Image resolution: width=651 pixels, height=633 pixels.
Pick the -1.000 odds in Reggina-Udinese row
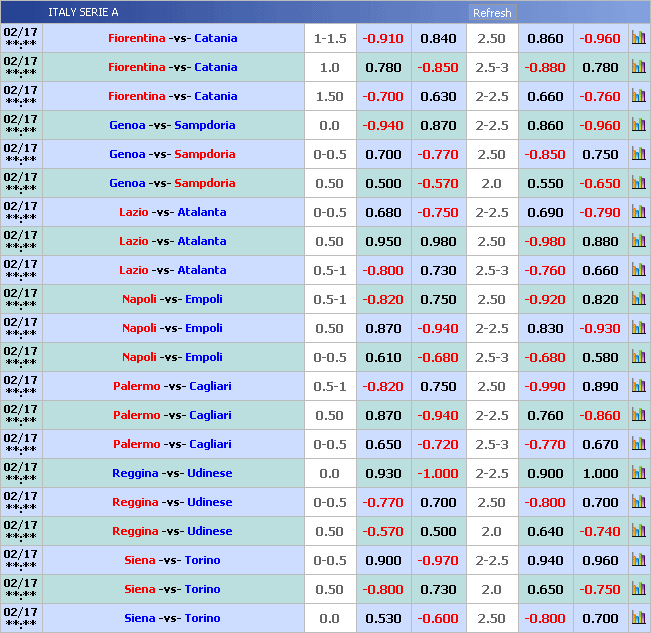tap(438, 474)
